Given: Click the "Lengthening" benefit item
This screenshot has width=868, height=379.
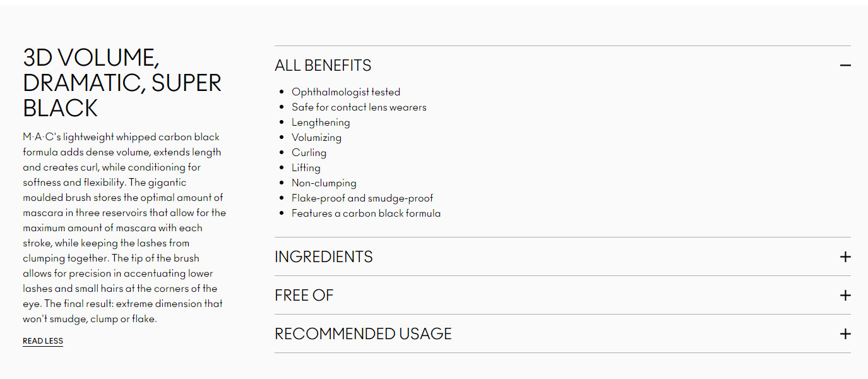Looking at the screenshot, I should click(x=321, y=123).
